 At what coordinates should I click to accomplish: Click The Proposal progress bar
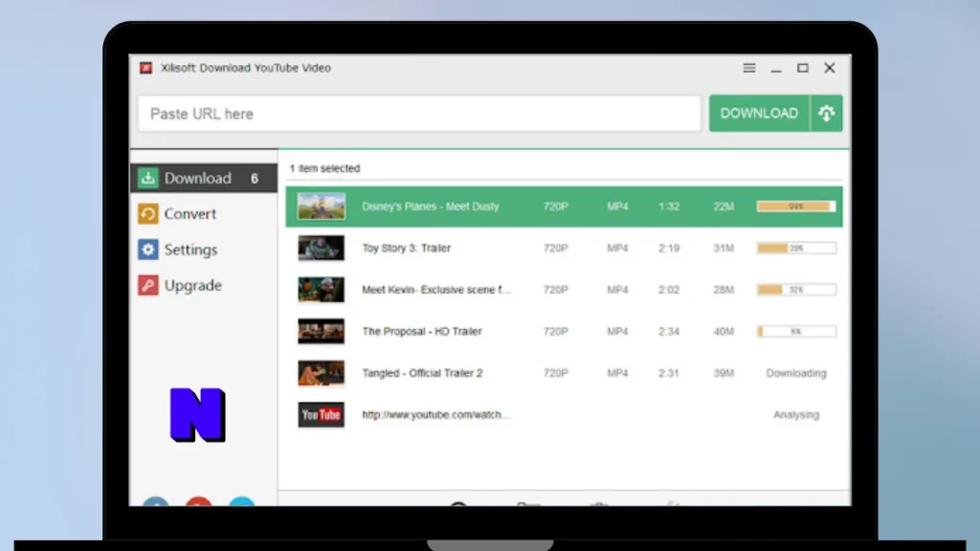[x=796, y=331]
